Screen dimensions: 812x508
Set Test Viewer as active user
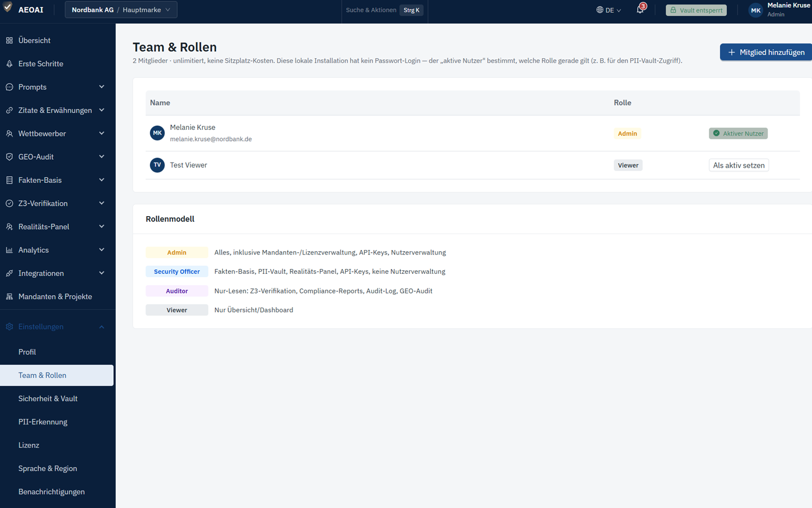coord(739,165)
